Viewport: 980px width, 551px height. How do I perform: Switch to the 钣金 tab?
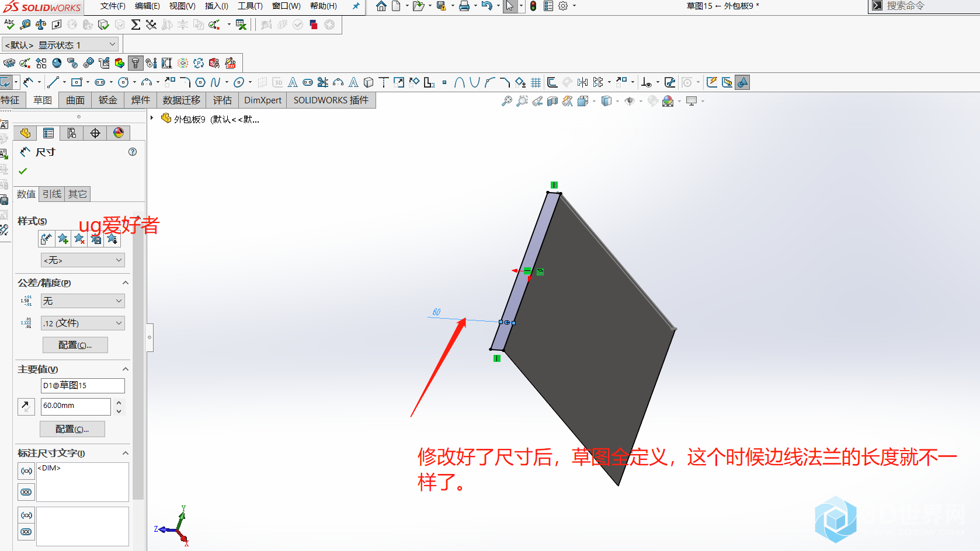click(x=108, y=100)
